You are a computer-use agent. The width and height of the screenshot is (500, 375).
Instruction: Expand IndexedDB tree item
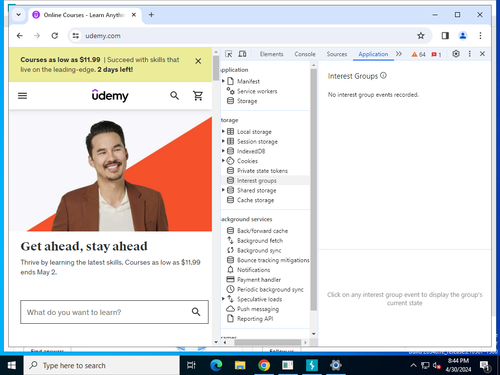[x=223, y=151]
